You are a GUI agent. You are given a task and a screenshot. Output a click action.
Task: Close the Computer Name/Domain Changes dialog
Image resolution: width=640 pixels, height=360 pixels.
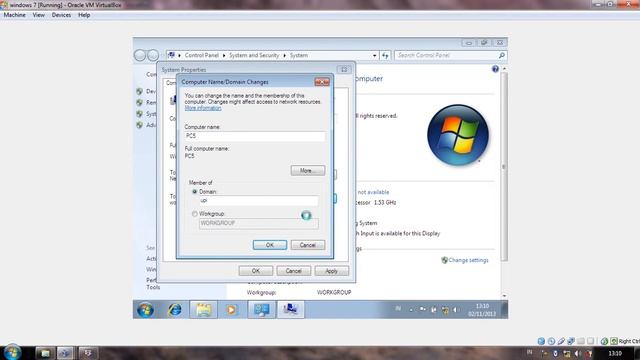coord(322,82)
